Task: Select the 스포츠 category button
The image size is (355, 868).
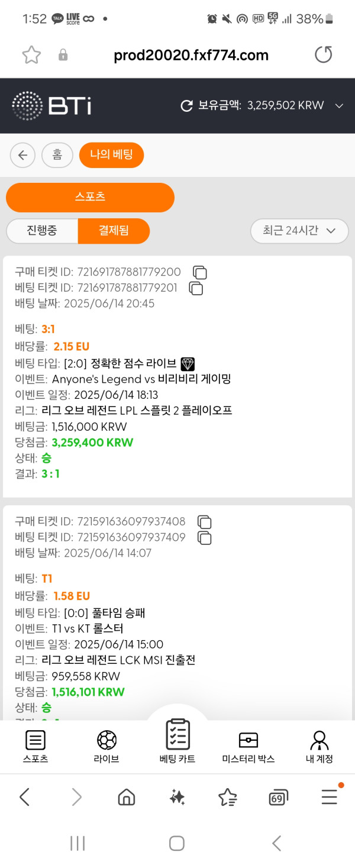Action: tap(90, 198)
